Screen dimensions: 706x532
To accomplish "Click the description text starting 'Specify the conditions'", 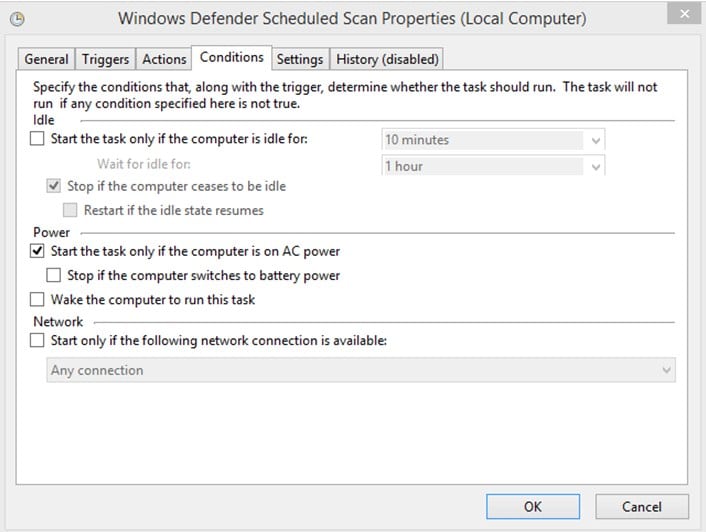I will [x=345, y=95].
